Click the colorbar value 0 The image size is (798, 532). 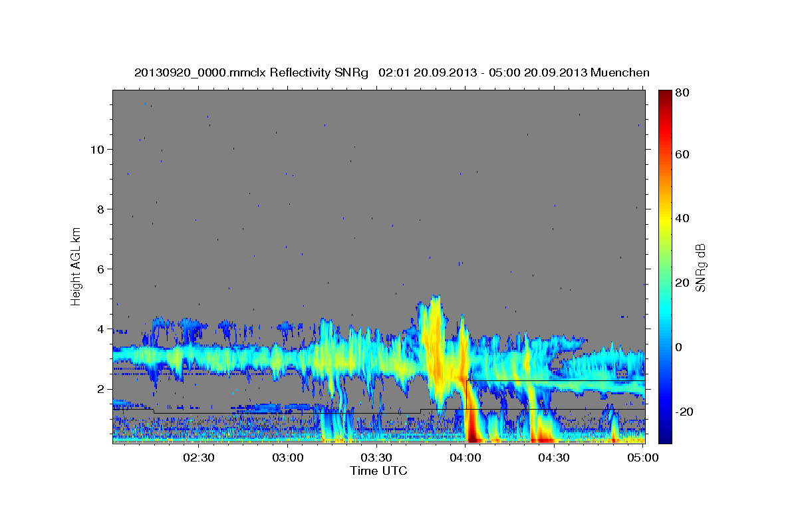click(678, 347)
